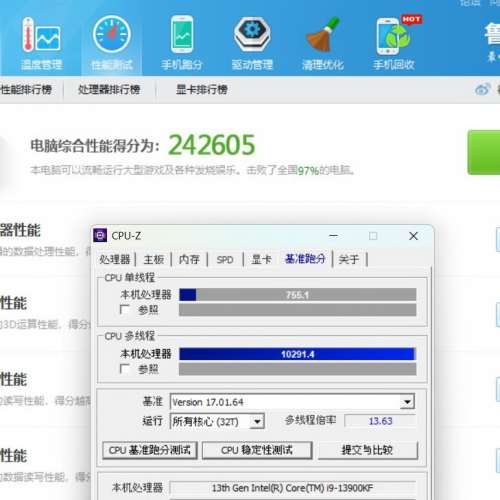
Task: Enable 参照 checkbox under CPU 多线程
Action: point(125,369)
